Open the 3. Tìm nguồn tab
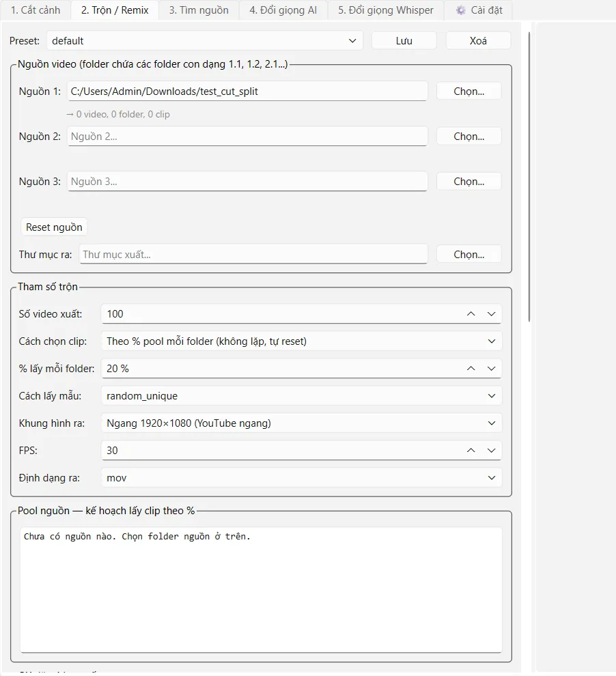This screenshot has width=616, height=676. 199,10
